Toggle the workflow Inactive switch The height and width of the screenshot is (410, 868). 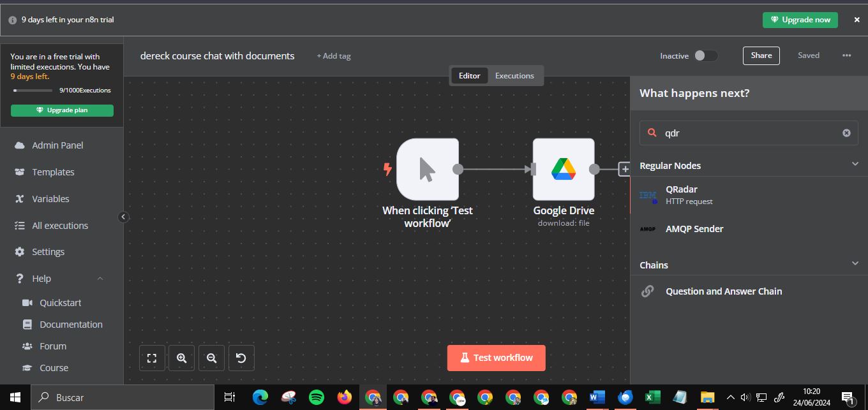pyautogui.click(x=705, y=55)
